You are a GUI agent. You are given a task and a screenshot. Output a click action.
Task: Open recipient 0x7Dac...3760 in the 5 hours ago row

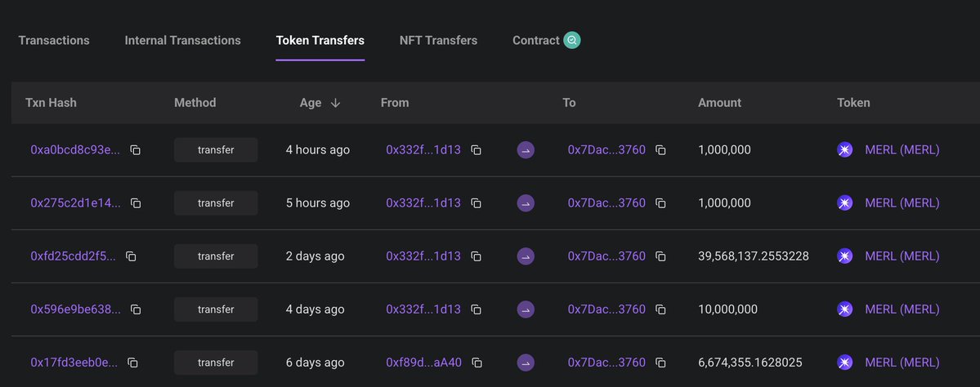(x=606, y=203)
